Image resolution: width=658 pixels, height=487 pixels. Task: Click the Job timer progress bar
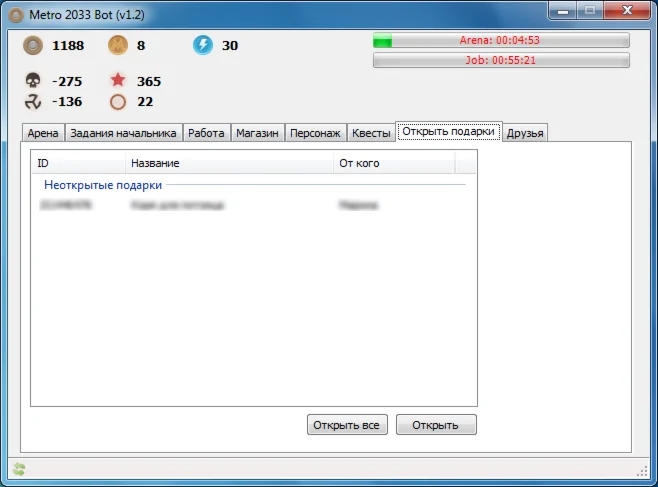pos(501,60)
